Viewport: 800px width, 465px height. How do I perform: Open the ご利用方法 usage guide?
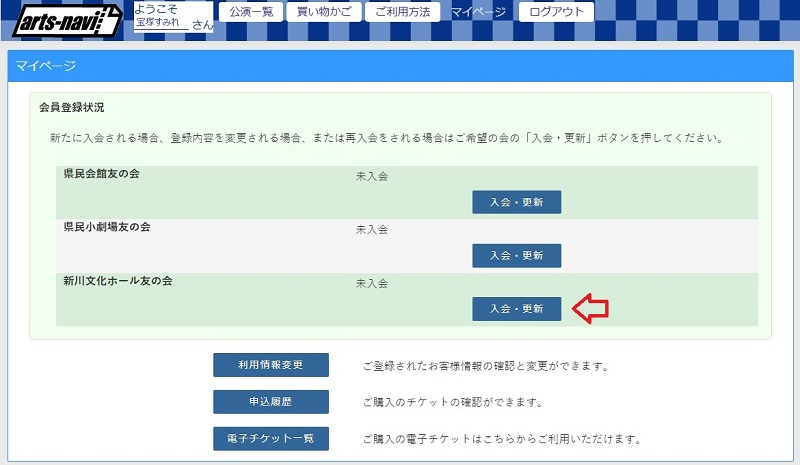click(x=403, y=12)
